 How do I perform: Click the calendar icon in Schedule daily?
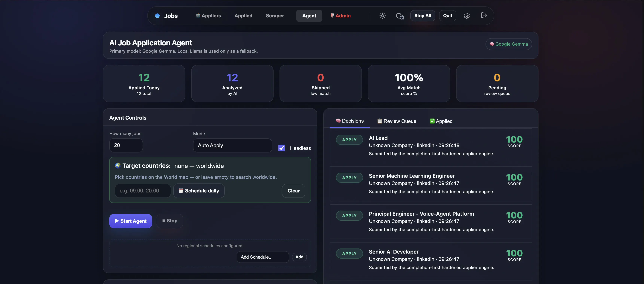pyautogui.click(x=181, y=191)
